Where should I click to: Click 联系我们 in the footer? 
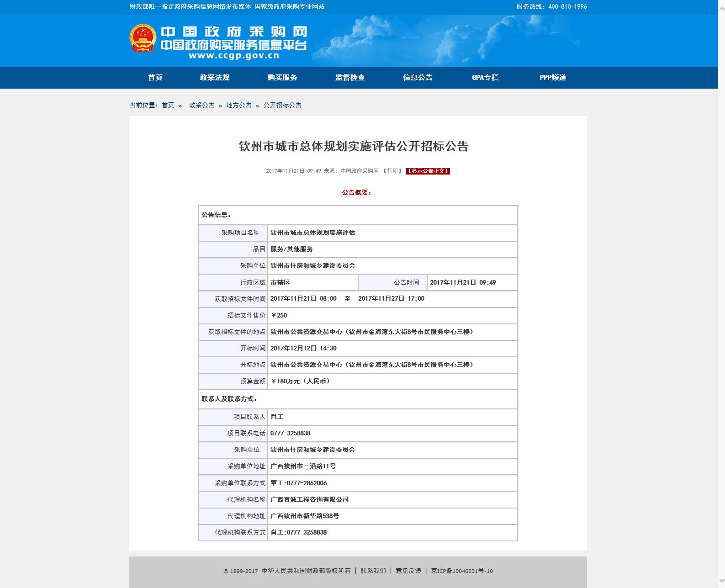[373, 571]
